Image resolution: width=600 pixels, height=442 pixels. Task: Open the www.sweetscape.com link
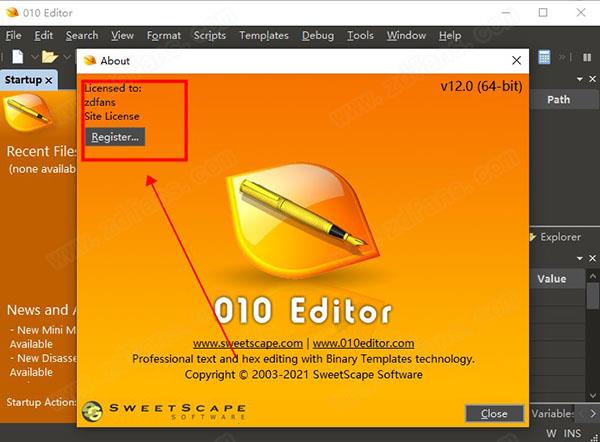(x=248, y=343)
